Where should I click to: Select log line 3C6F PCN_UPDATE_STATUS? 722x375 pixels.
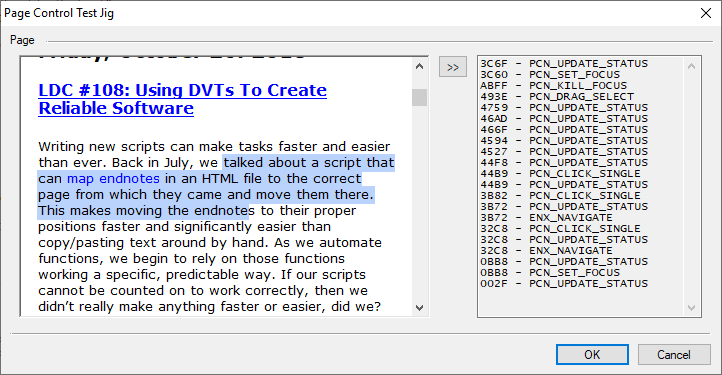(564, 64)
